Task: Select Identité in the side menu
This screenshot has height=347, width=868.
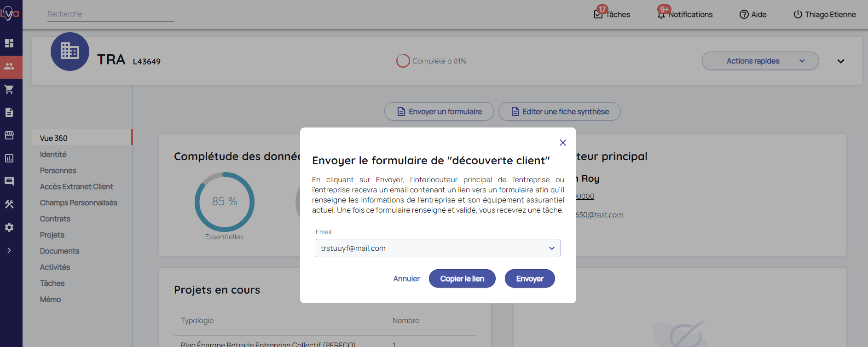Action: 53,154
